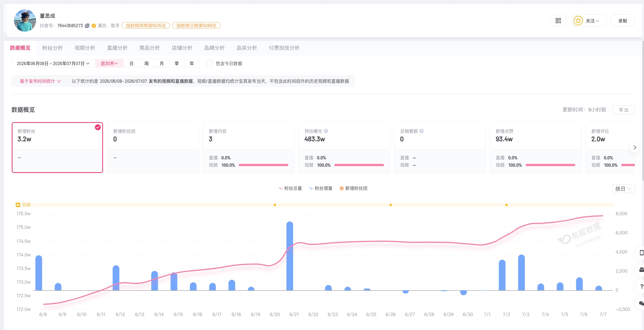644x330 pixels.
Task: Show the 预估曝光 help tooltip icon
Action: point(326,131)
